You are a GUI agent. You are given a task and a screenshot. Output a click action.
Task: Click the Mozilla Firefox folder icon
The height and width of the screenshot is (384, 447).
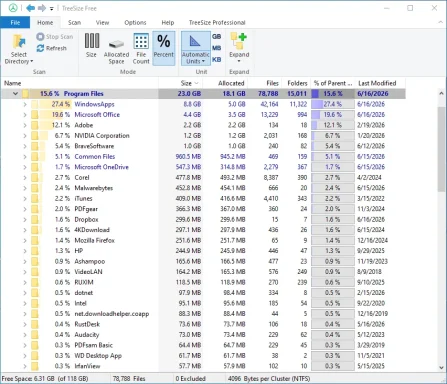(x=35, y=240)
